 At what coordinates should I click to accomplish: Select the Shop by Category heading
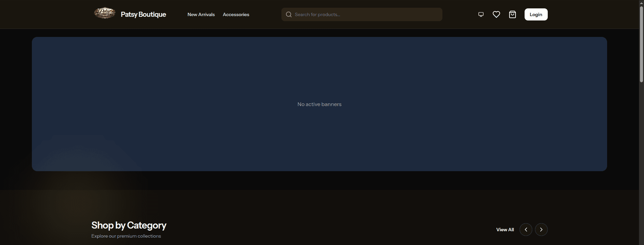(x=128, y=225)
